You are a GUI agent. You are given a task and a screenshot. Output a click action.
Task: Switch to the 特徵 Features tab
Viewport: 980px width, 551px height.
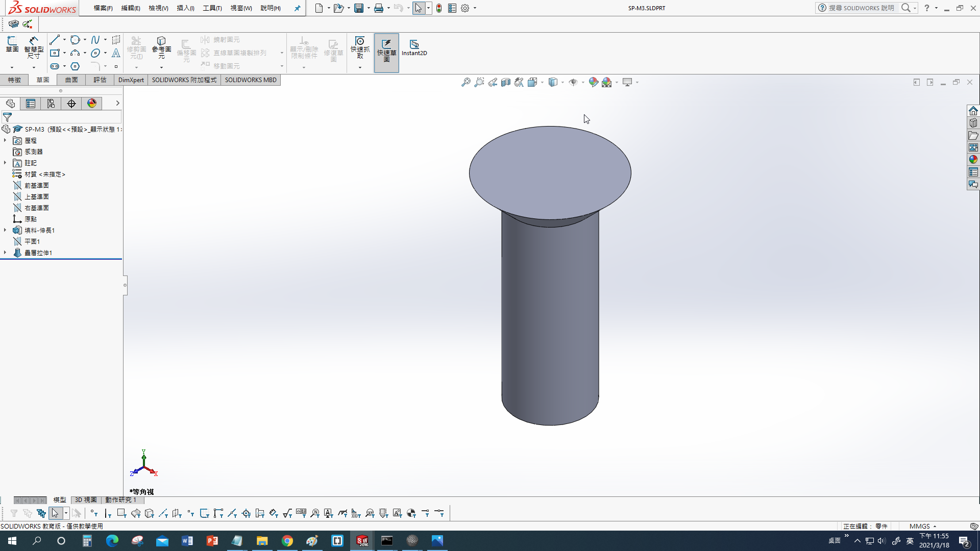pyautogui.click(x=14, y=80)
